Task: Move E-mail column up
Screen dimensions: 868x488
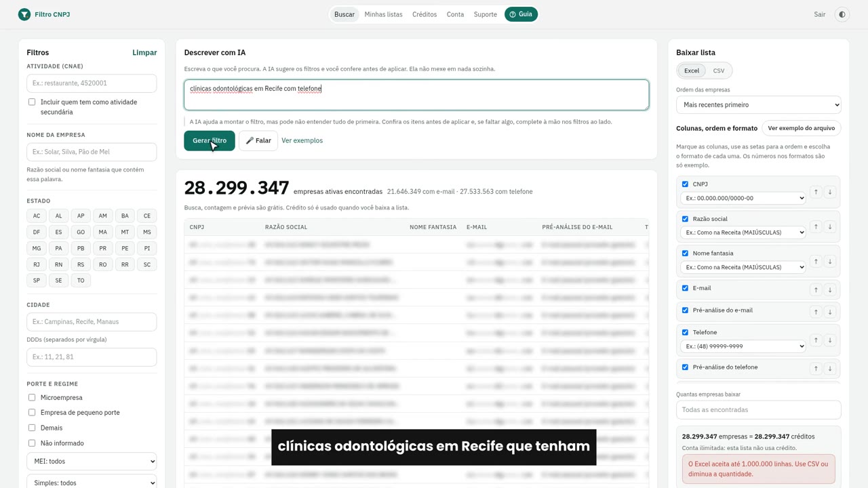Action: point(816,289)
